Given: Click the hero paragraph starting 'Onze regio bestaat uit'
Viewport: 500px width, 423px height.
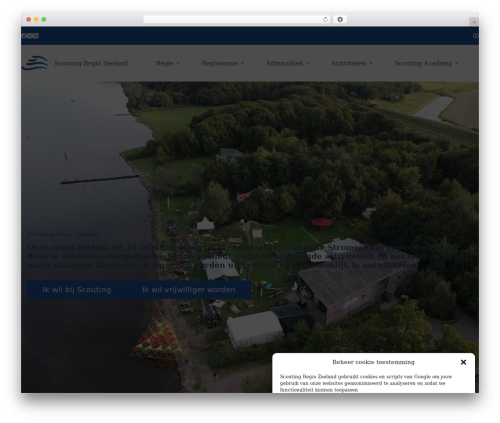Looking at the screenshot, I should click(x=248, y=256).
